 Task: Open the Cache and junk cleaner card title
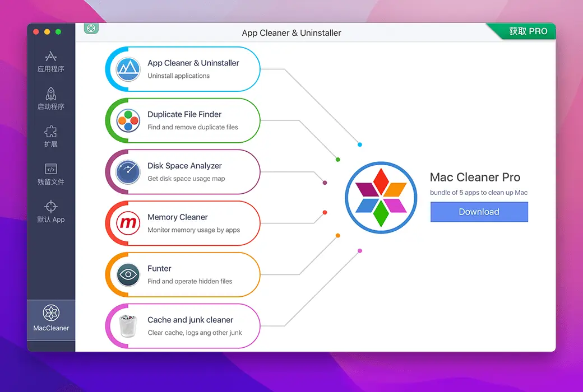[x=191, y=320]
